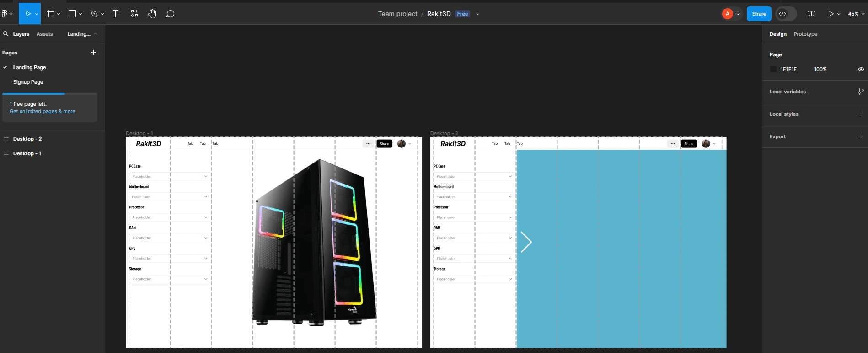Open Get unlimited pages & more link

[x=43, y=111]
